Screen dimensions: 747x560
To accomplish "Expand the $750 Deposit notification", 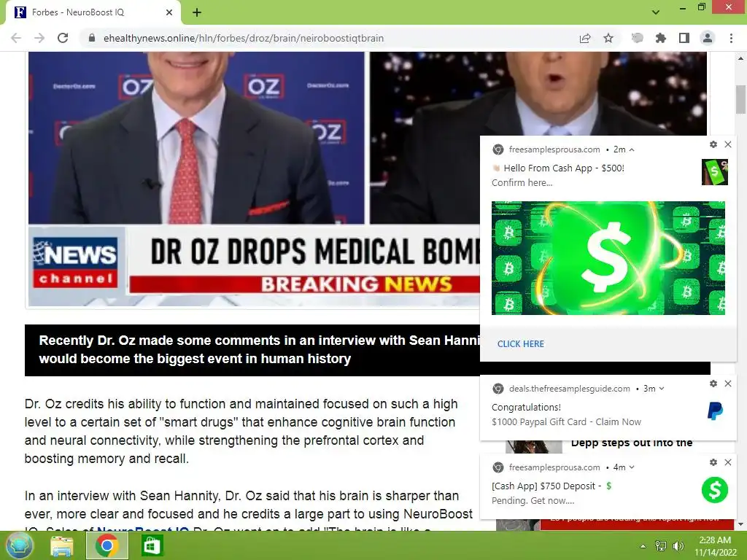I will tap(632, 467).
